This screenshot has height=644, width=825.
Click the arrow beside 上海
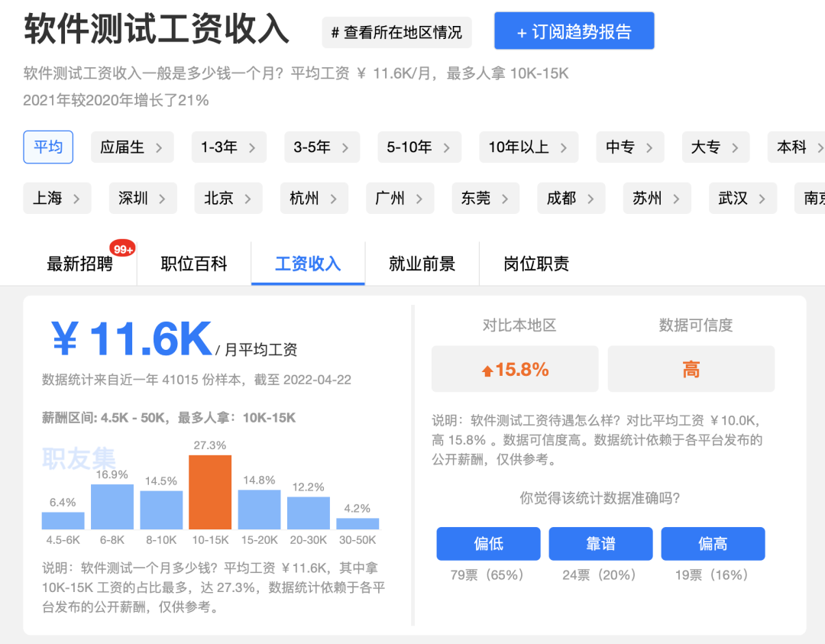coord(76,199)
